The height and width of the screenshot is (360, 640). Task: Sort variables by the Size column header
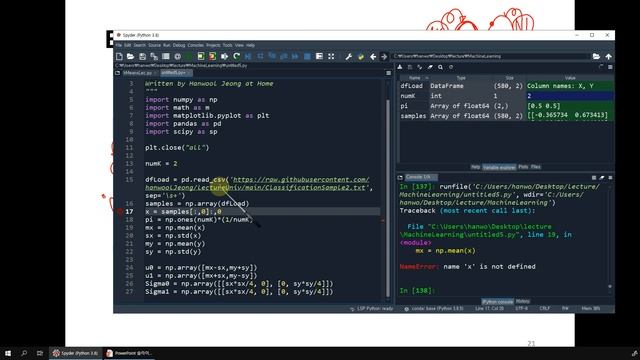coord(509,78)
